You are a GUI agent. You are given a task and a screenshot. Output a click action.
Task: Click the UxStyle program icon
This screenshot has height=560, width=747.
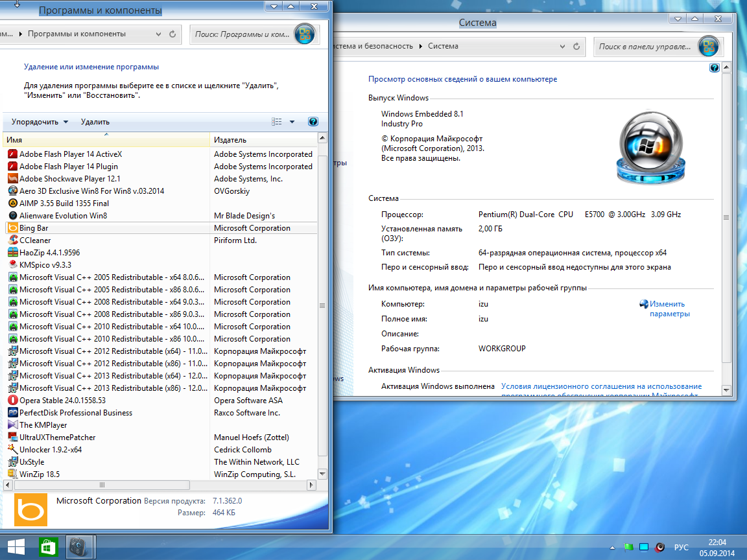click(13, 462)
